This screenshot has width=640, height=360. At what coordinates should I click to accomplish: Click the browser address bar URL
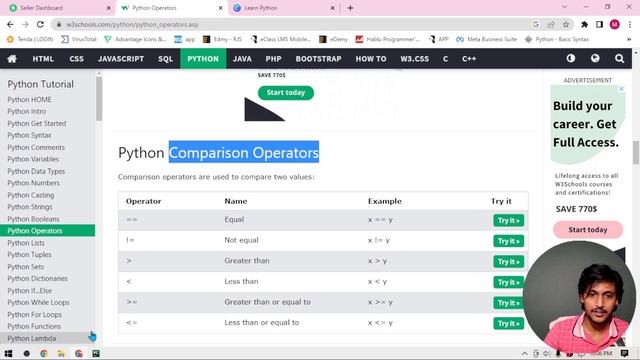click(x=132, y=24)
